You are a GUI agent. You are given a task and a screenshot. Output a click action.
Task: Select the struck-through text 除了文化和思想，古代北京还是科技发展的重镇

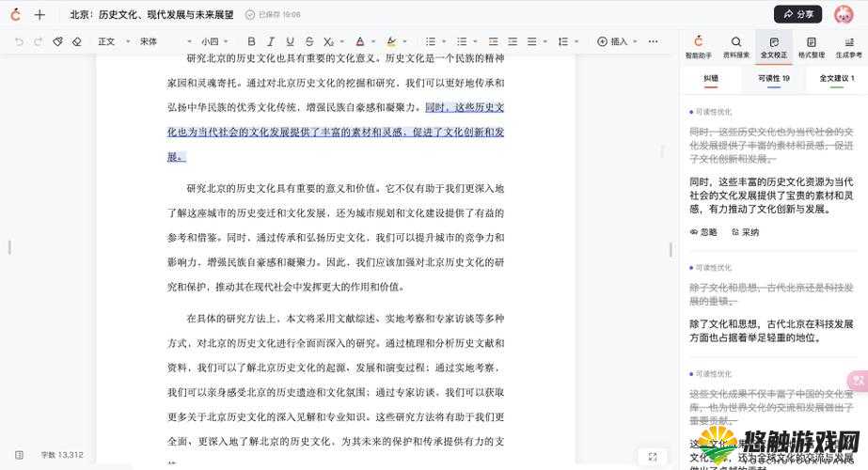pos(771,294)
